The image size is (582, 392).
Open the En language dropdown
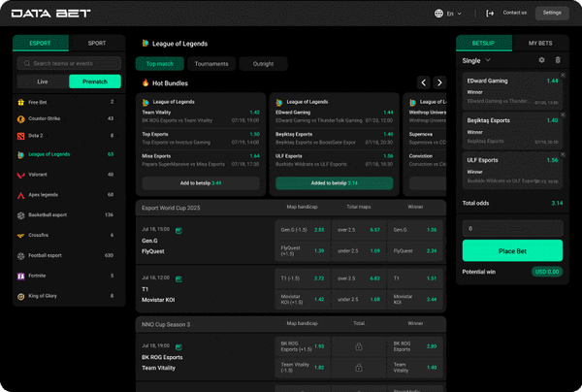click(x=448, y=14)
